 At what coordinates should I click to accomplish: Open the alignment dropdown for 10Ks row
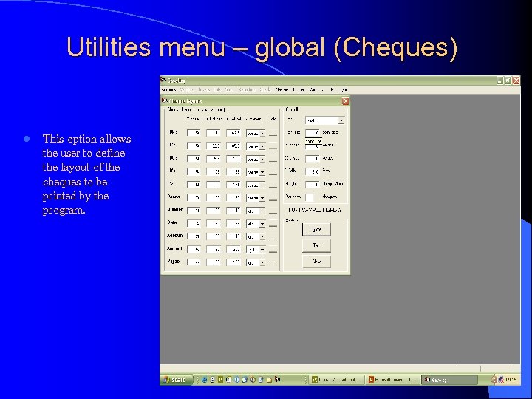click(x=262, y=133)
